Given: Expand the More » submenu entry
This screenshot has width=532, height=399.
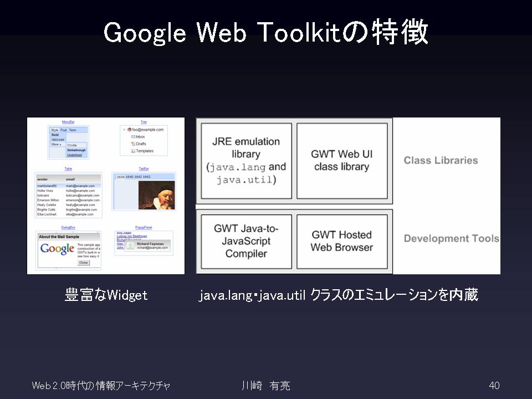Looking at the screenshot, I should pos(57,144).
